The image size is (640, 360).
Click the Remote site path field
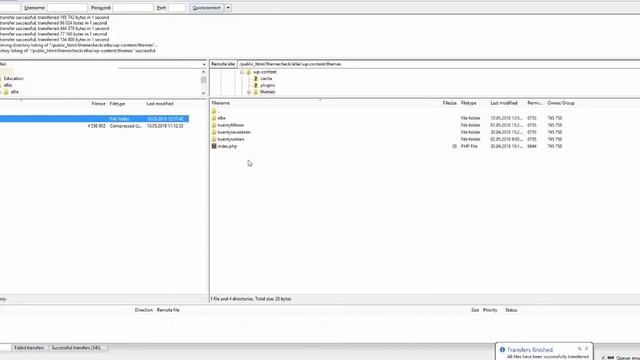[438, 64]
